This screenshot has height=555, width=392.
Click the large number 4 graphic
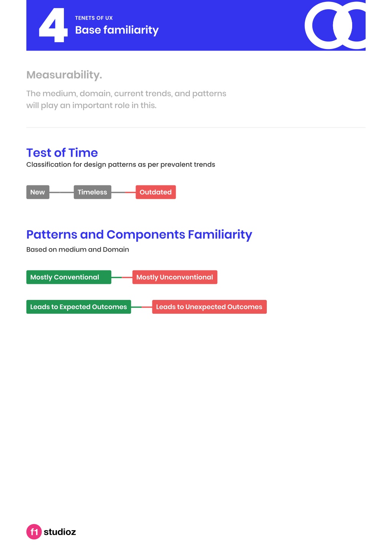(x=53, y=26)
